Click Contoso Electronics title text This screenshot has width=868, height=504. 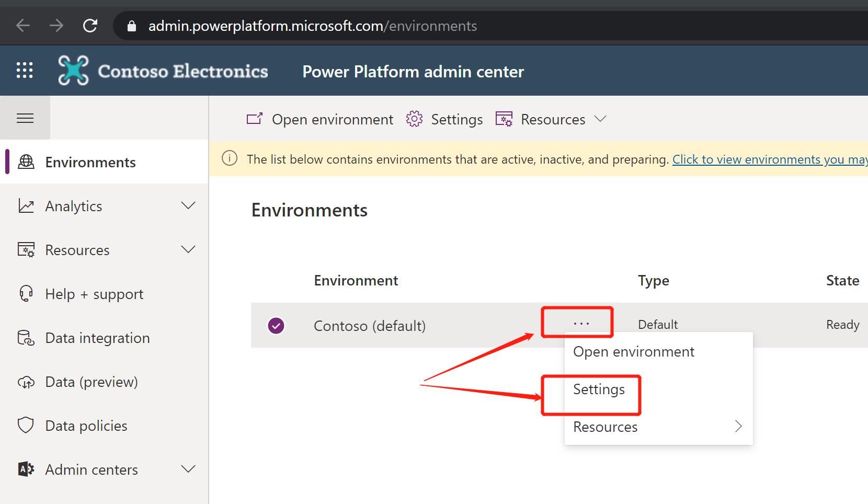pos(183,71)
